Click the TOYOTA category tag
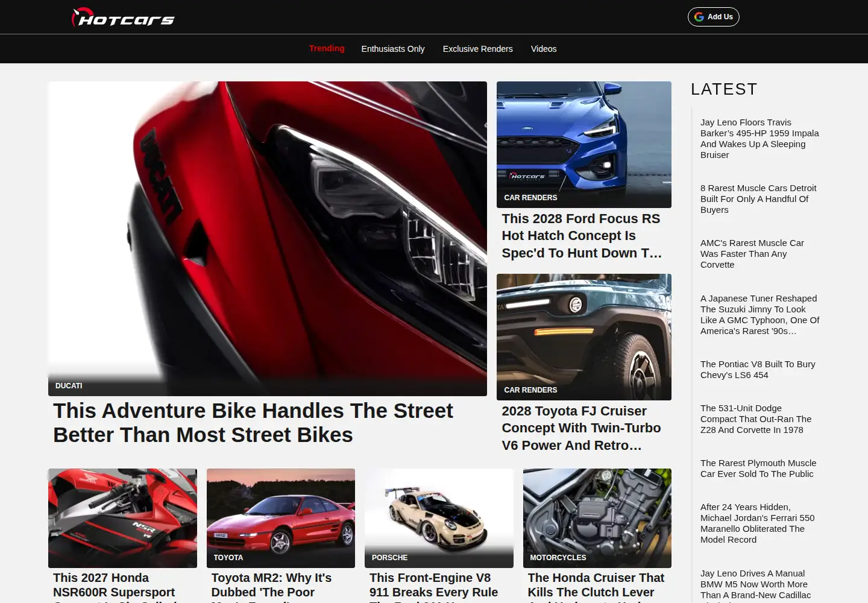868x603 pixels. tap(228, 558)
